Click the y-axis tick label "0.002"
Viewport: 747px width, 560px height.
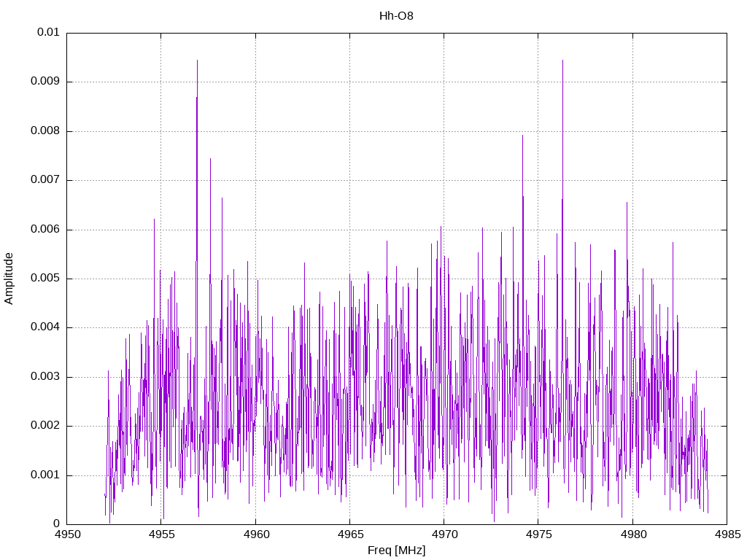(x=45, y=426)
